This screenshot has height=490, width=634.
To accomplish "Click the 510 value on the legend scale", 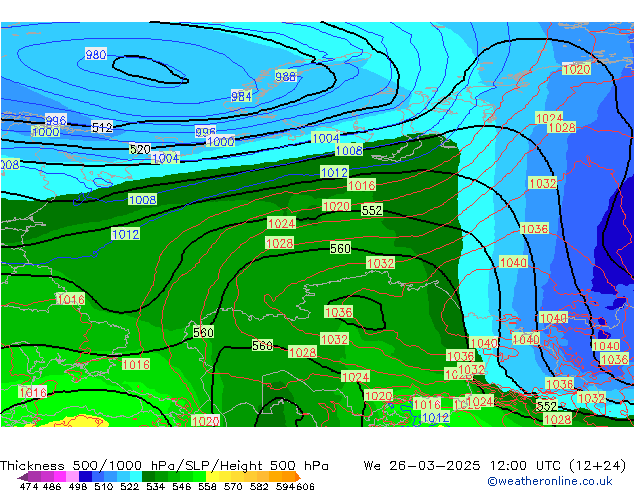I will point(104,486).
